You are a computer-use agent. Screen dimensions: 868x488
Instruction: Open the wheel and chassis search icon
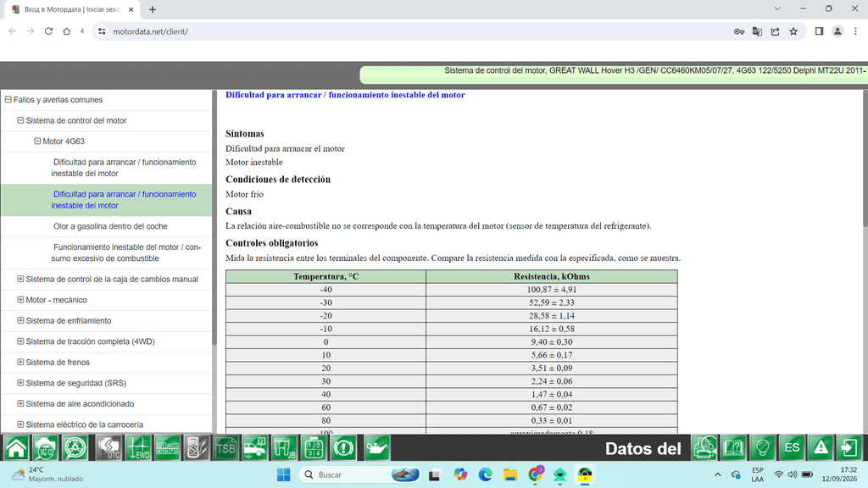tap(75, 447)
